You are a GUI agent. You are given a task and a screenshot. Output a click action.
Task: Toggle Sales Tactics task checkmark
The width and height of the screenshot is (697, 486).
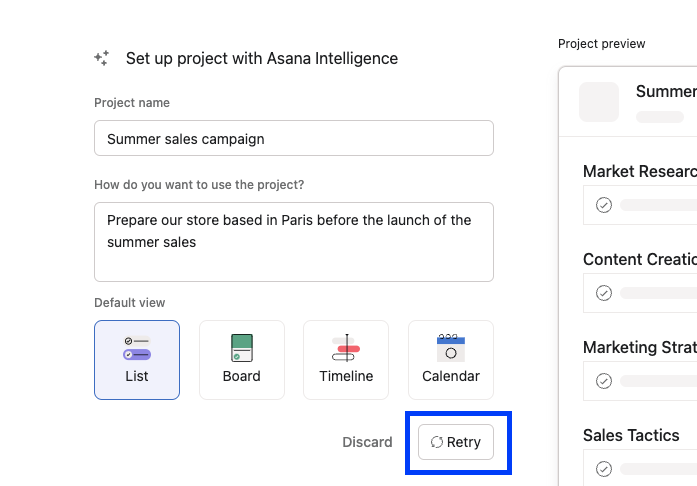click(604, 469)
